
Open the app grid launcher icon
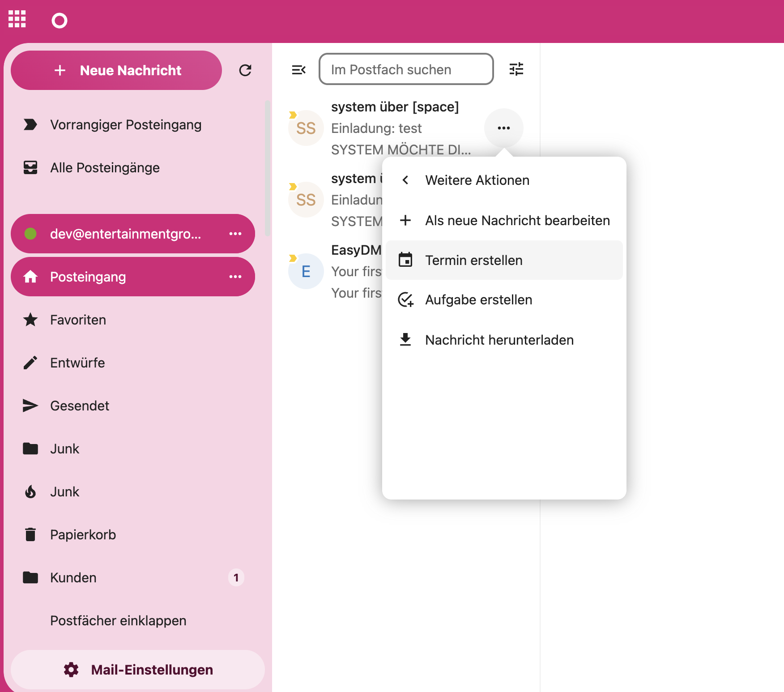[17, 19]
